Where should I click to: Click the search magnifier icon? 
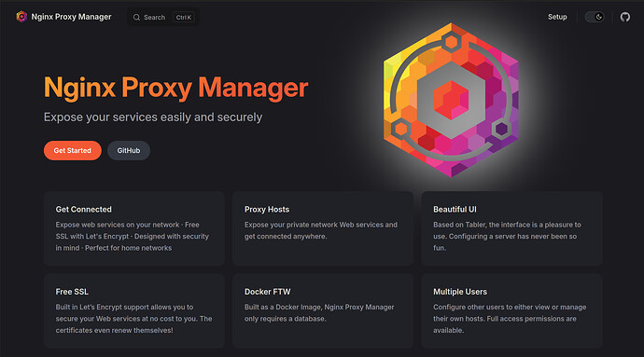(137, 17)
